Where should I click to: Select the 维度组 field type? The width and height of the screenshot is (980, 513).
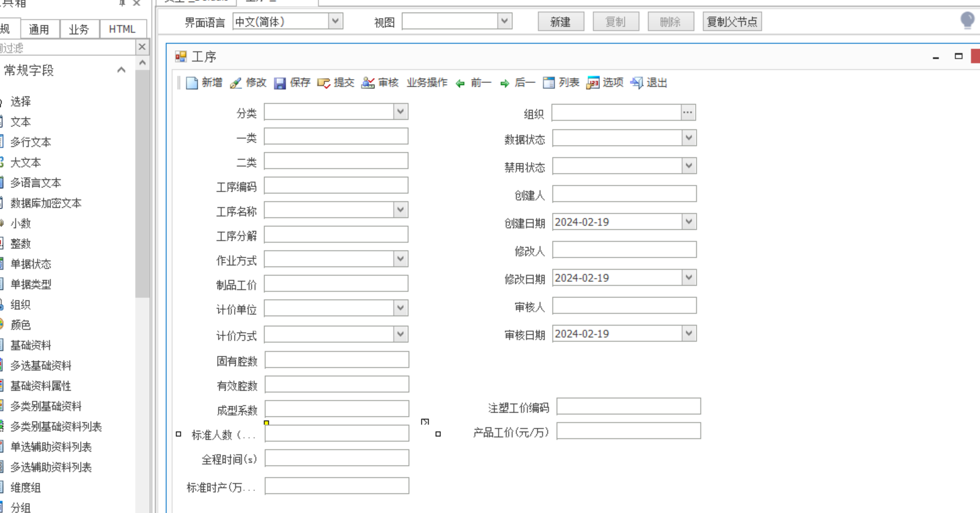coord(25,488)
